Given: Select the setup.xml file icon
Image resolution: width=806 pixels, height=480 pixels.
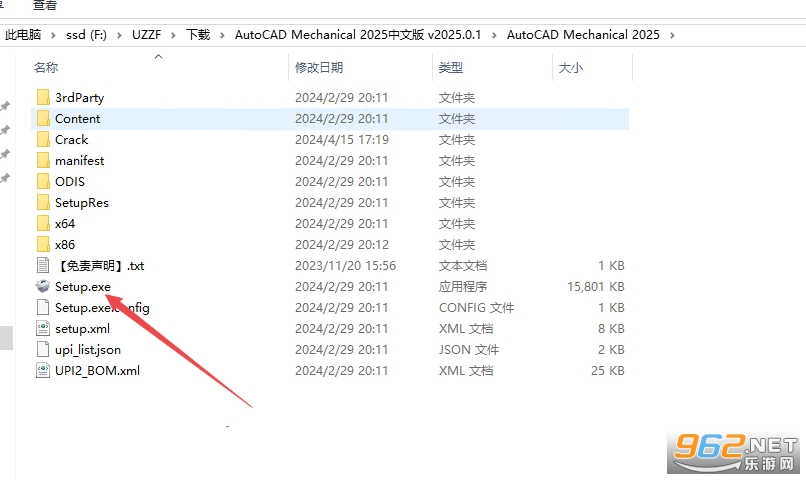Looking at the screenshot, I should pyautogui.click(x=43, y=328).
